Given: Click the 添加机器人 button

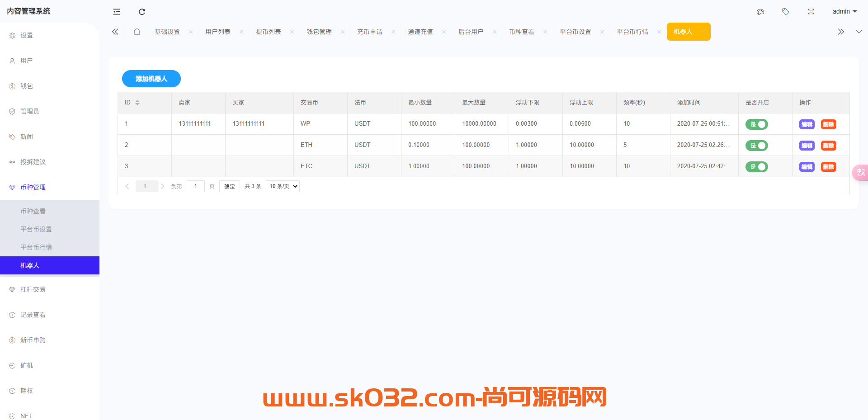Looking at the screenshot, I should (x=151, y=79).
